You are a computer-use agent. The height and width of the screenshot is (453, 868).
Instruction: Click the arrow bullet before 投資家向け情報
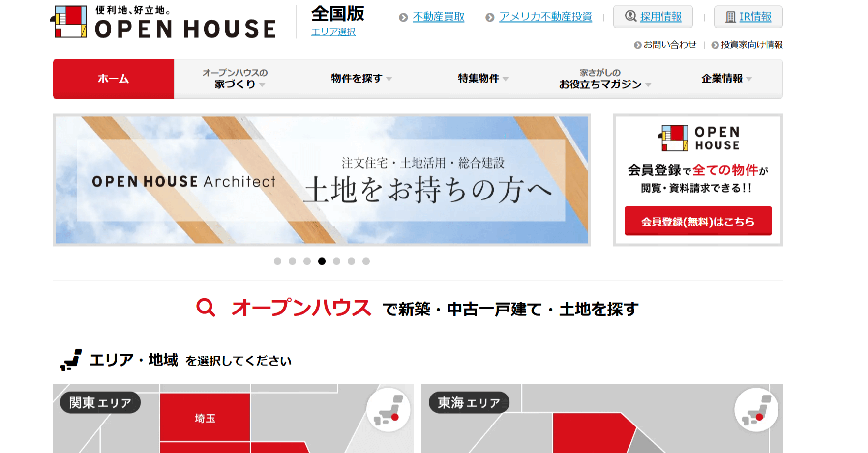(x=715, y=45)
